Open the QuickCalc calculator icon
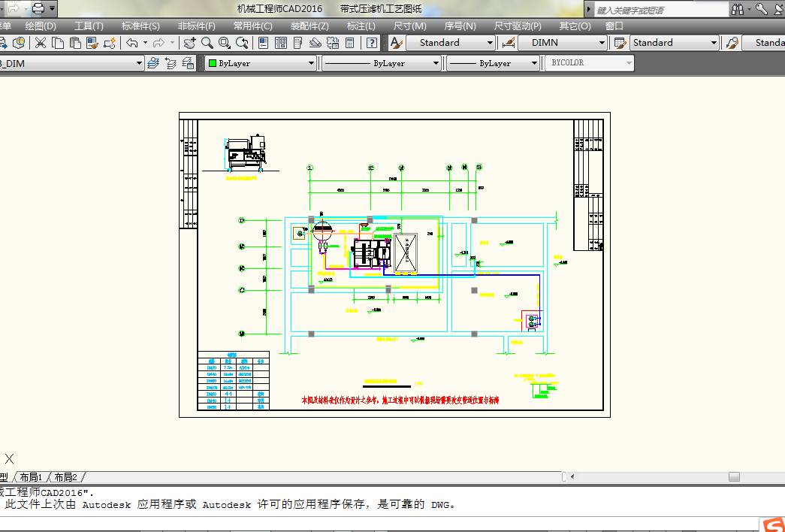785x532 pixels. (350, 43)
